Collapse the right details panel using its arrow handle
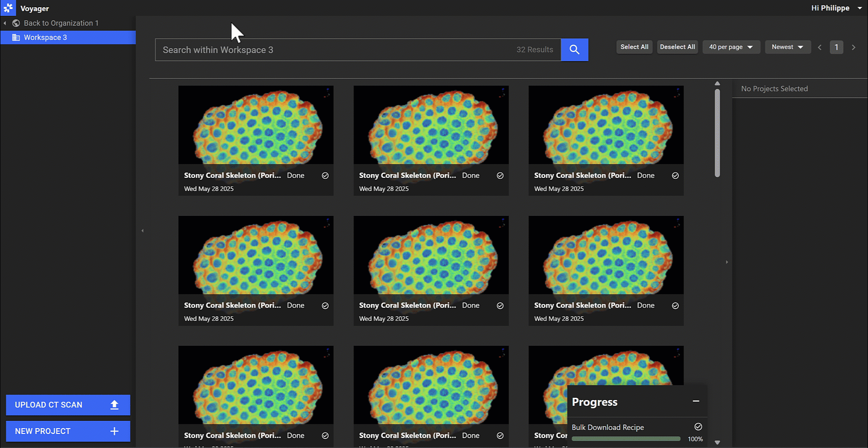 pos(727,262)
